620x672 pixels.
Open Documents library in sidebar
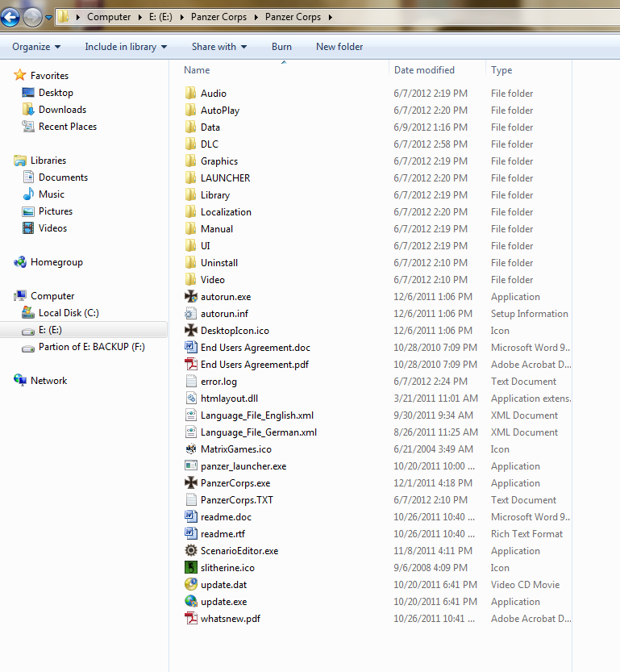(63, 177)
